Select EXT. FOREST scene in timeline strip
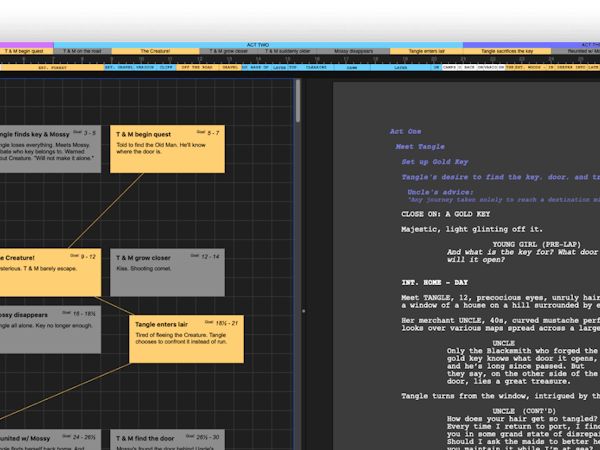600x450 pixels. pos(50,67)
